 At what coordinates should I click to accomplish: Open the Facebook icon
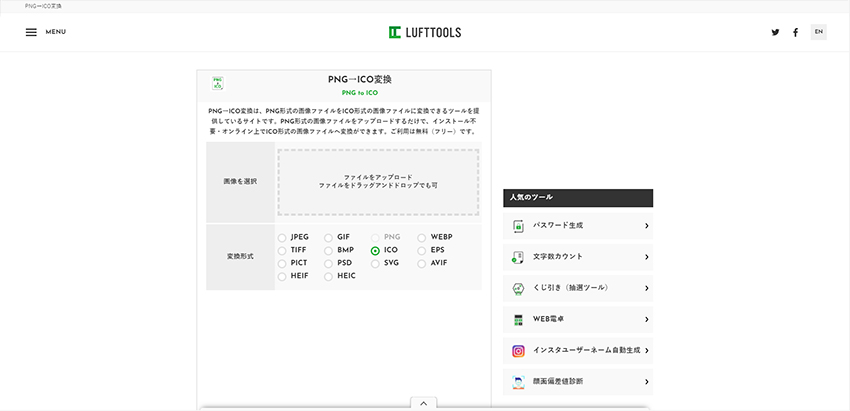click(795, 32)
